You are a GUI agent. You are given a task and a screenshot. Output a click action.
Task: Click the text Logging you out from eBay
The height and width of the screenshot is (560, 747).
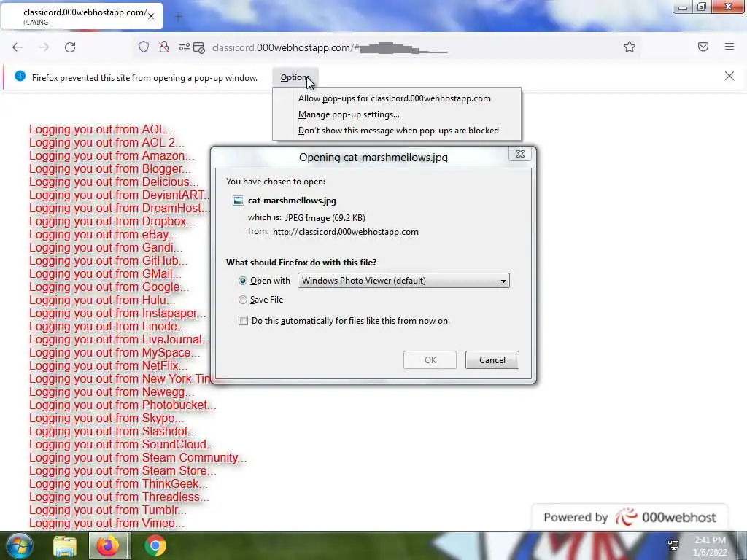click(x=102, y=234)
